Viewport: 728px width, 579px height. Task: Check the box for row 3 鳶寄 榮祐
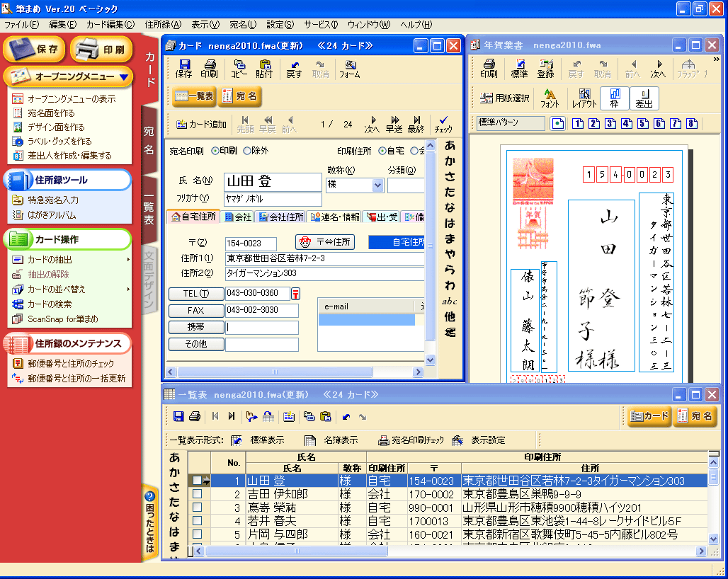[198, 508]
